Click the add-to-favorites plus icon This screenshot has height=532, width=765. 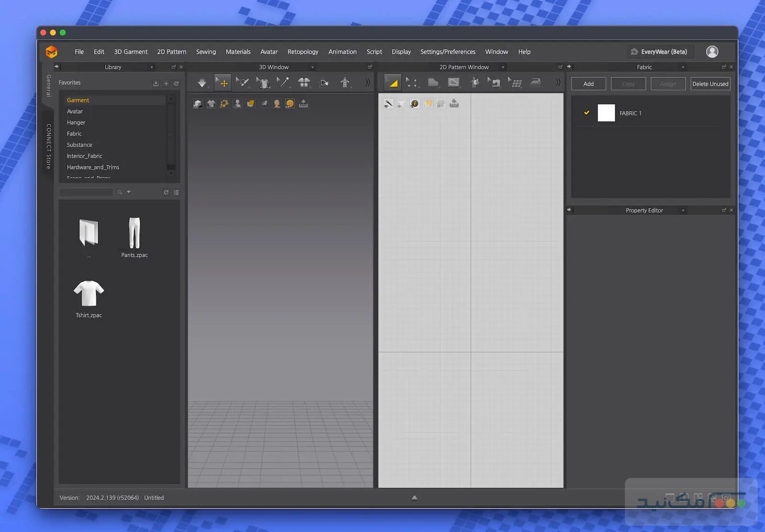click(x=166, y=83)
